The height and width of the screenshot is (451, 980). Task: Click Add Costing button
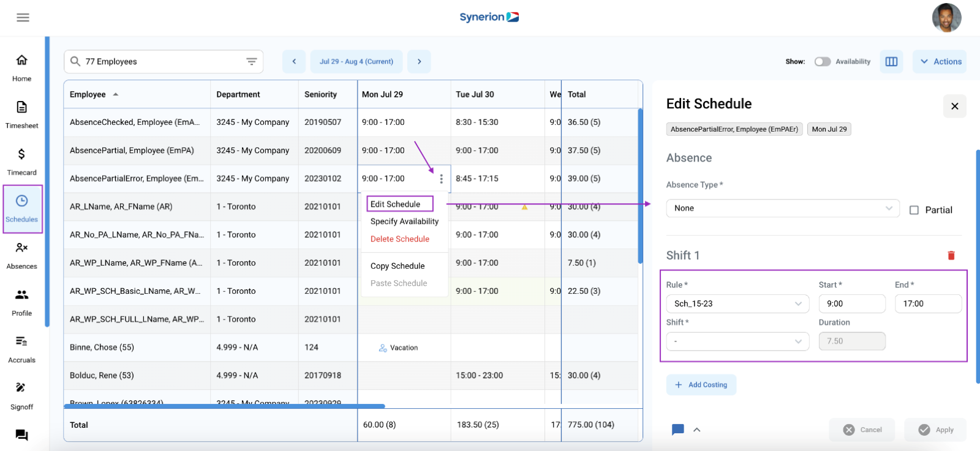(x=701, y=385)
